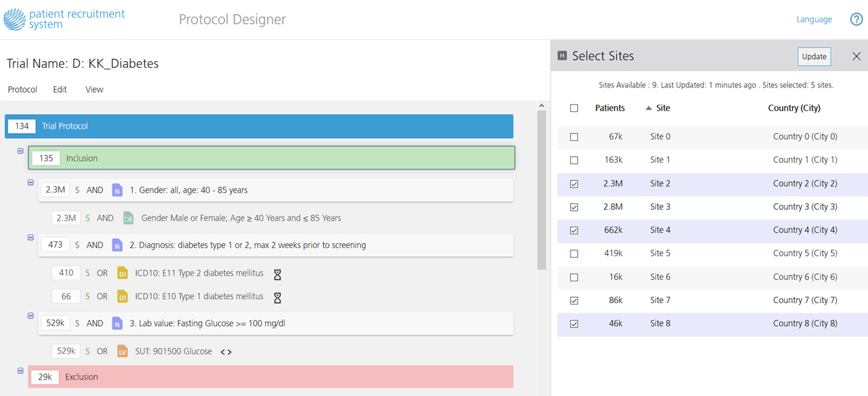Image resolution: width=868 pixels, height=396 pixels.
Task: Open the View menu
Action: (x=94, y=90)
